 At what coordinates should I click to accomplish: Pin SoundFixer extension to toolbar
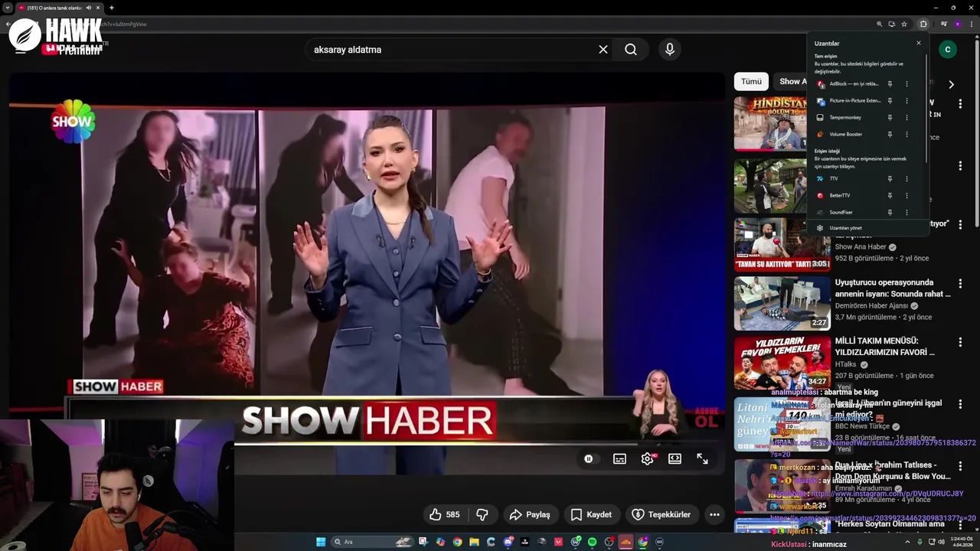coord(890,213)
